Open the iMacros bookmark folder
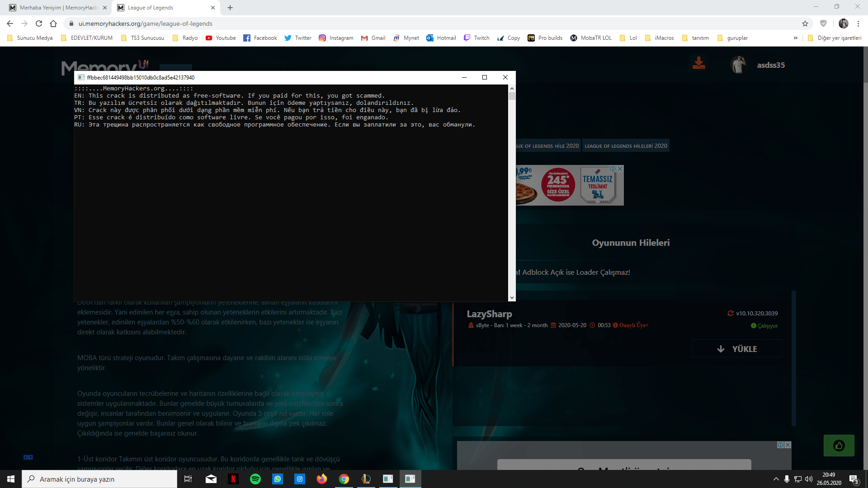Screen dimensions: 868x488 pos(659,38)
